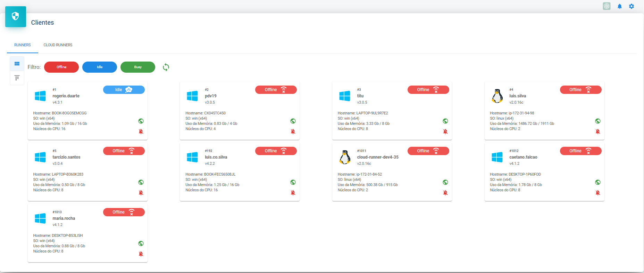Click runner number #1012
Screen dimensions: 644x273
(514, 151)
